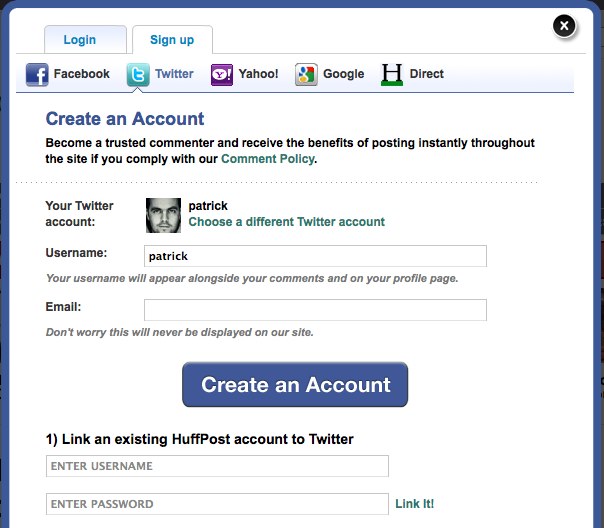Click the Yahoo! text label
This screenshot has height=528, width=604.
pyautogui.click(x=258, y=74)
